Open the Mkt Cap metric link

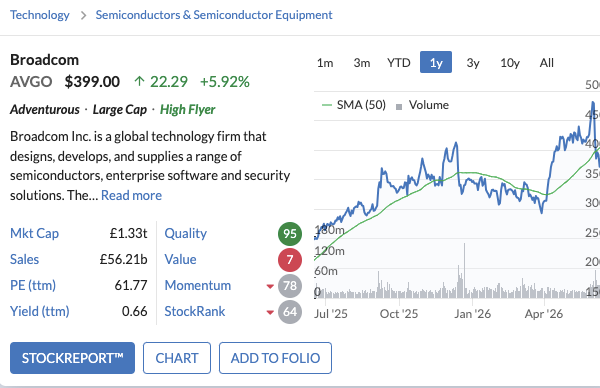tap(34, 233)
